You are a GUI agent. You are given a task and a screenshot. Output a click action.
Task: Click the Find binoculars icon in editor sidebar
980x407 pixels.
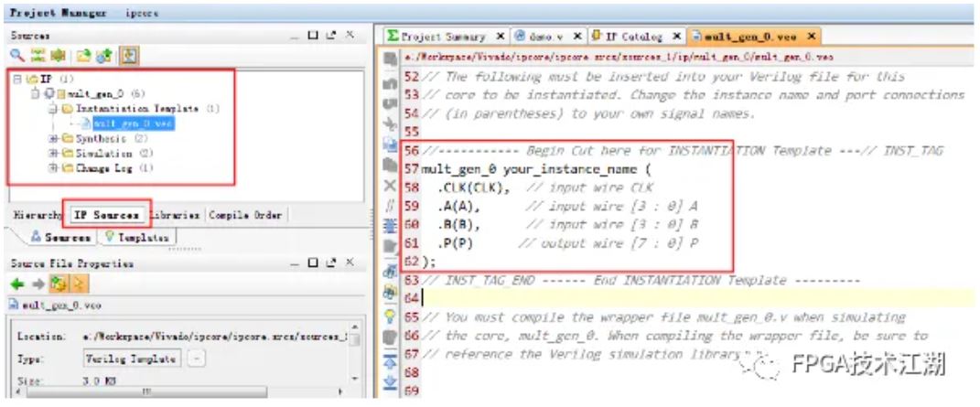tap(391, 271)
